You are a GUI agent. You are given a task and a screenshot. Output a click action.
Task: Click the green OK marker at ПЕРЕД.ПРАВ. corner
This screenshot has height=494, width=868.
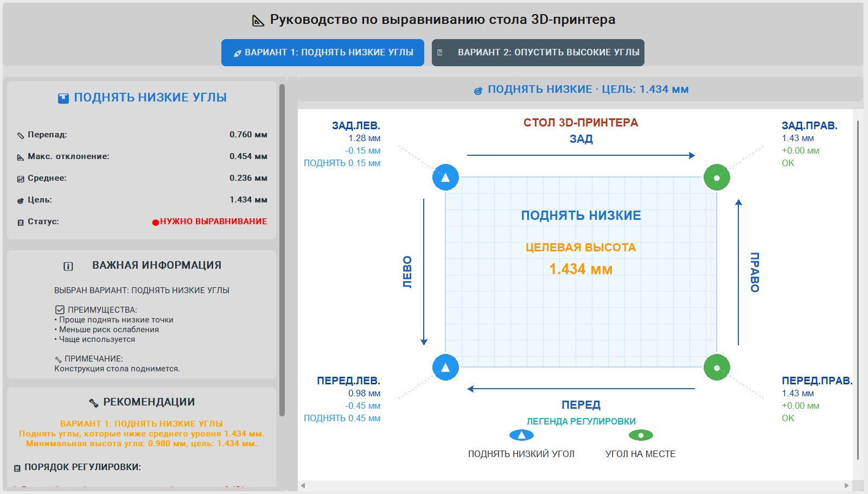click(717, 367)
